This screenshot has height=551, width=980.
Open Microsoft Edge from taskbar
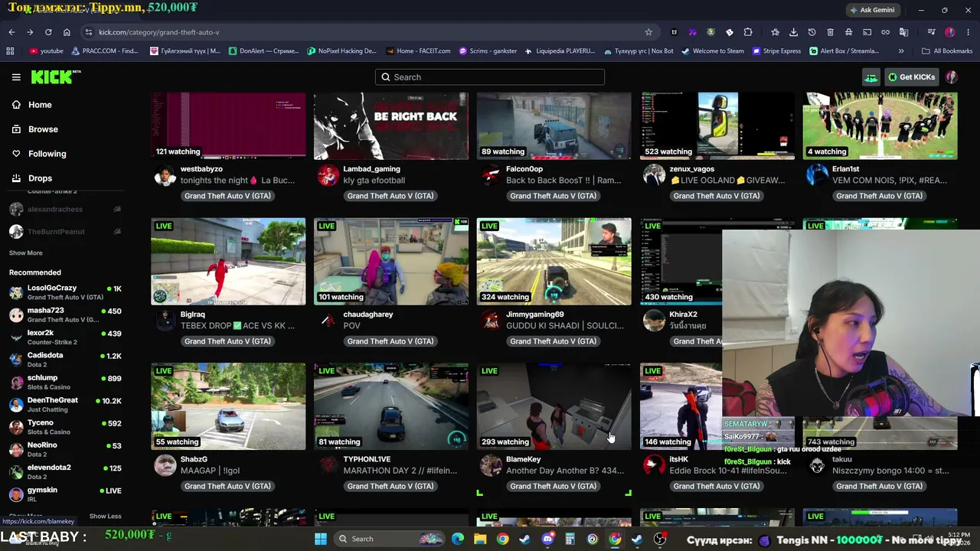pos(458,539)
